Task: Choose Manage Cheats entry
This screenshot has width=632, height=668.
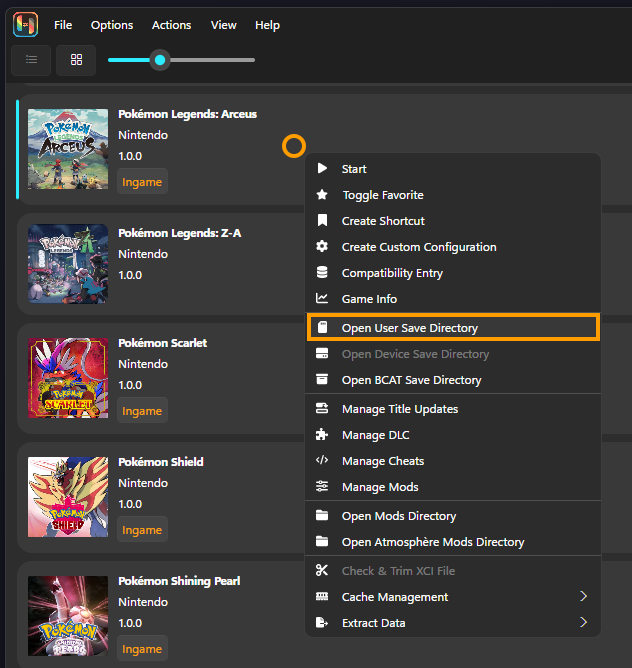Action: pyautogui.click(x=453, y=461)
